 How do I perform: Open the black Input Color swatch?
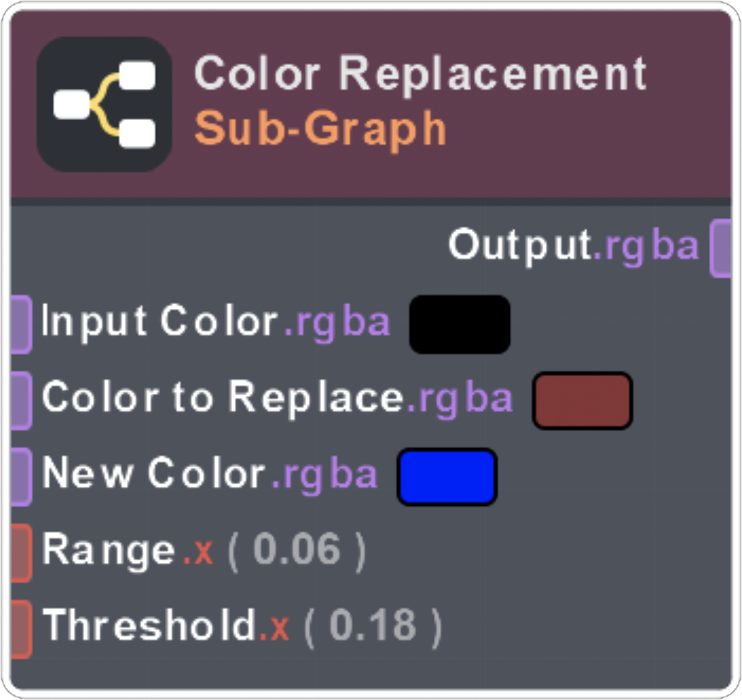click(x=459, y=324)
